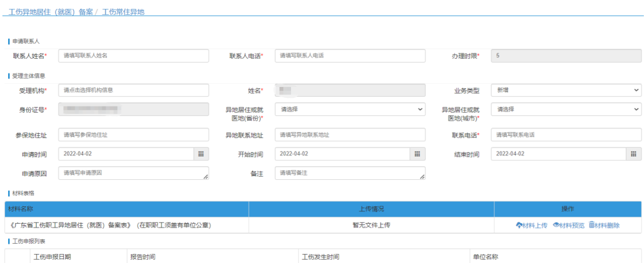Click the 工伤申报日期 column header
The height and width of the screenshot is (263, 644).
[79, 257]
